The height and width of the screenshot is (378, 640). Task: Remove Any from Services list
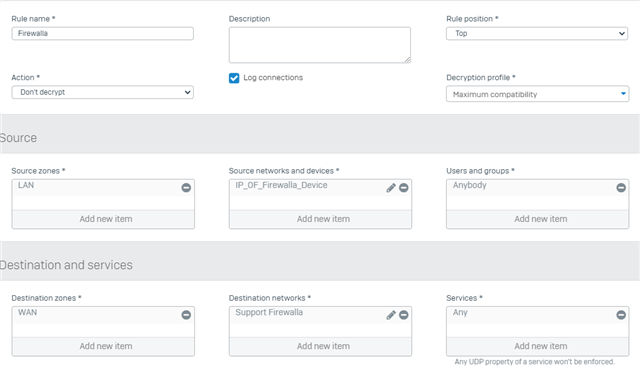[621, 315]
